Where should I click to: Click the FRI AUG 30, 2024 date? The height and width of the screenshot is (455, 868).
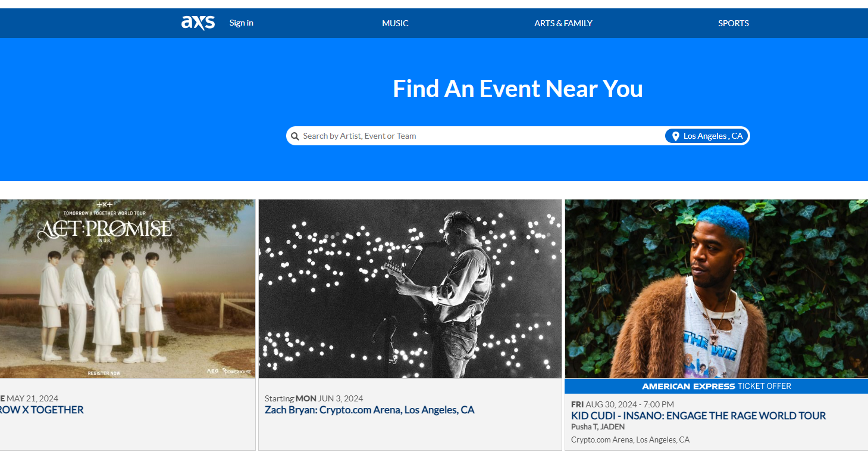[x=622, y=404]
